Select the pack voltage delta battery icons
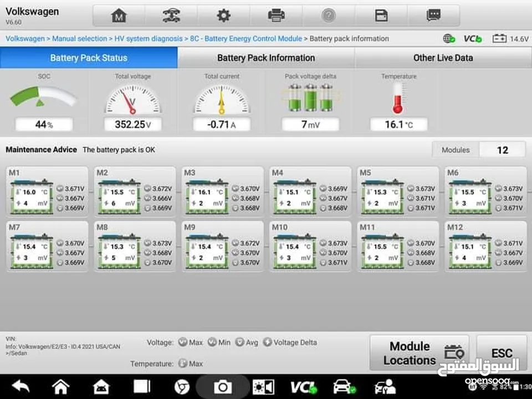Image resolution: width=532 pixels, height=399 pixels. (x=310, y=98)
